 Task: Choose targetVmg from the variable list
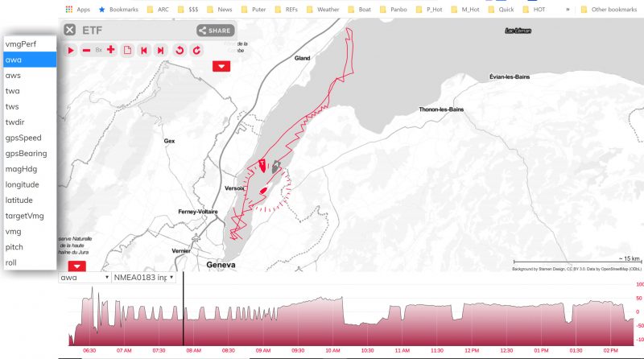(30, 216)
